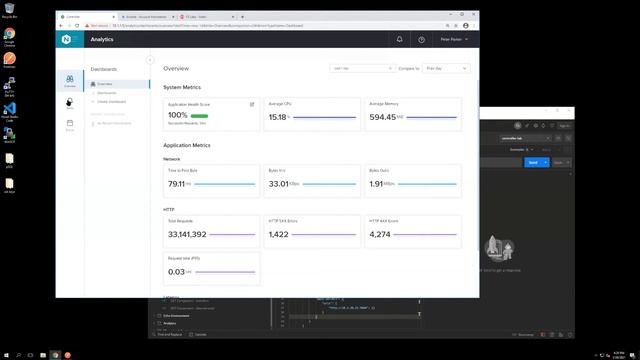Click the Sign In button in Postman

click(x=564, y=126)
